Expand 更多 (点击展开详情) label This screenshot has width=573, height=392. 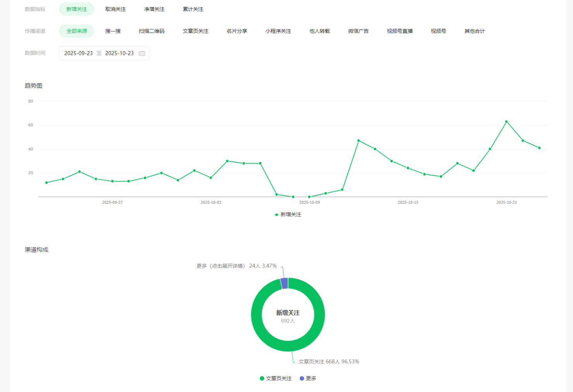[221, 266]
